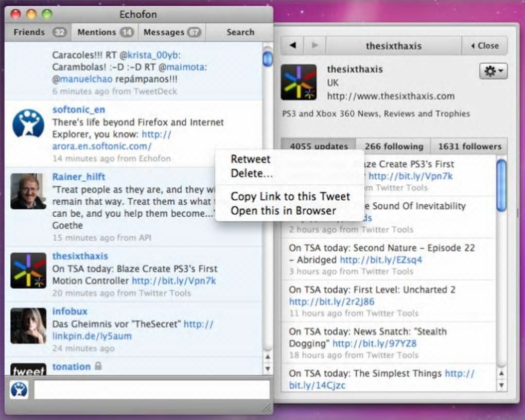This screenshot has width=525, height=420.
Task: Open the bit.ly/EZsq4 link in drawer
Action: 381,259
